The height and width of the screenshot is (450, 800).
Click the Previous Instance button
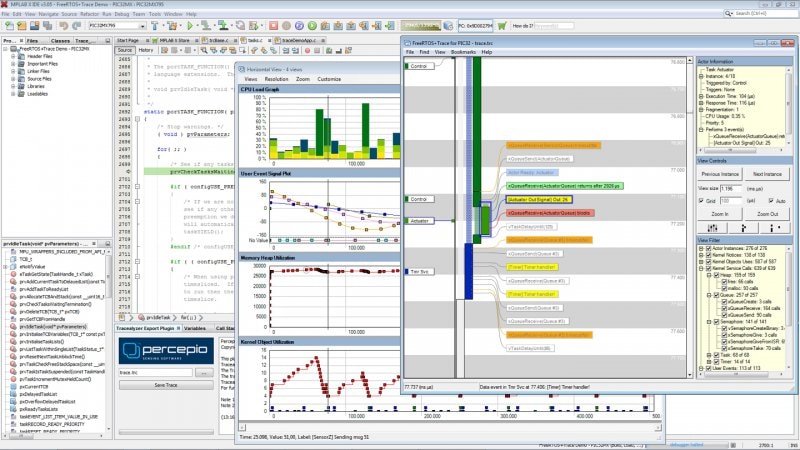tap(720, 174)
